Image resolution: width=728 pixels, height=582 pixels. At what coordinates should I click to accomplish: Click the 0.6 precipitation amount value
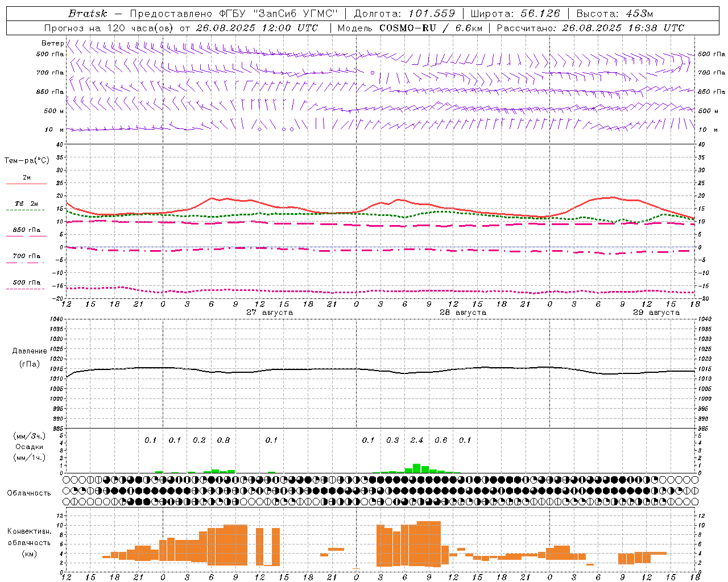[441, 440]
